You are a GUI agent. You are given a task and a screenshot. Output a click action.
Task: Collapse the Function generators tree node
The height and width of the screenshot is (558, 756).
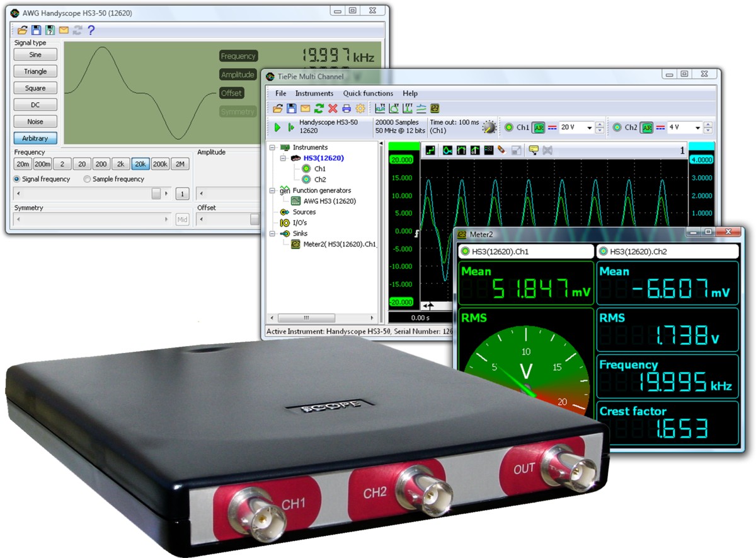272,190
